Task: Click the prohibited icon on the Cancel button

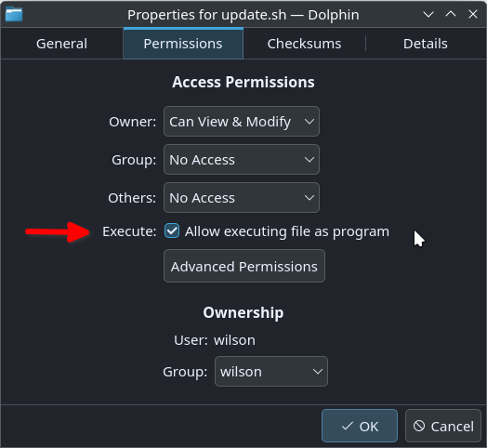Action: 419,426
